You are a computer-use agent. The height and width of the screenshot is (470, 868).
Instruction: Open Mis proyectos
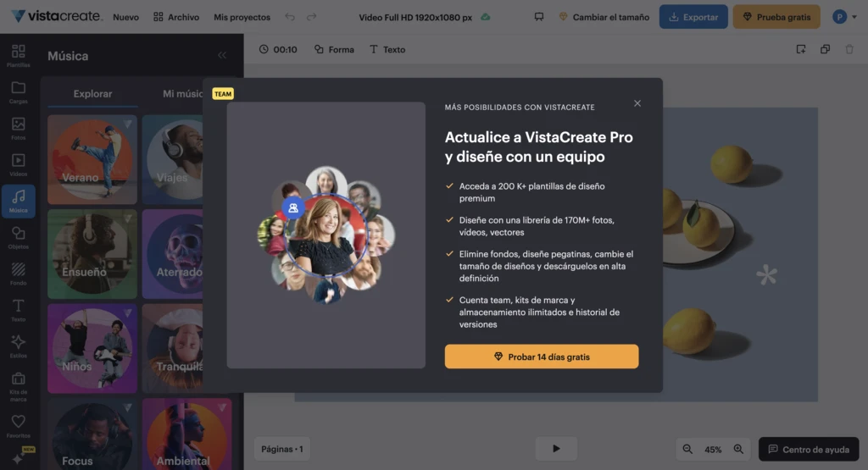(242, 17)
